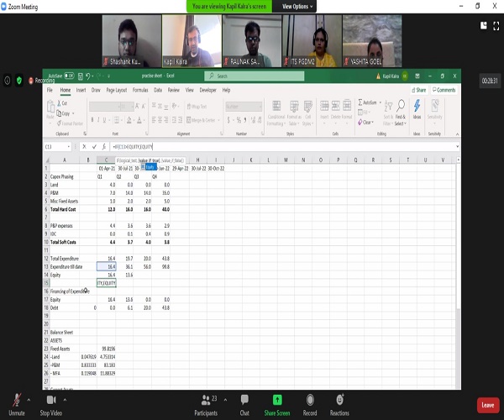Toggle Italic formatting
The height and width of the screenshot is (420, 504).
click(x=98, y=120)
